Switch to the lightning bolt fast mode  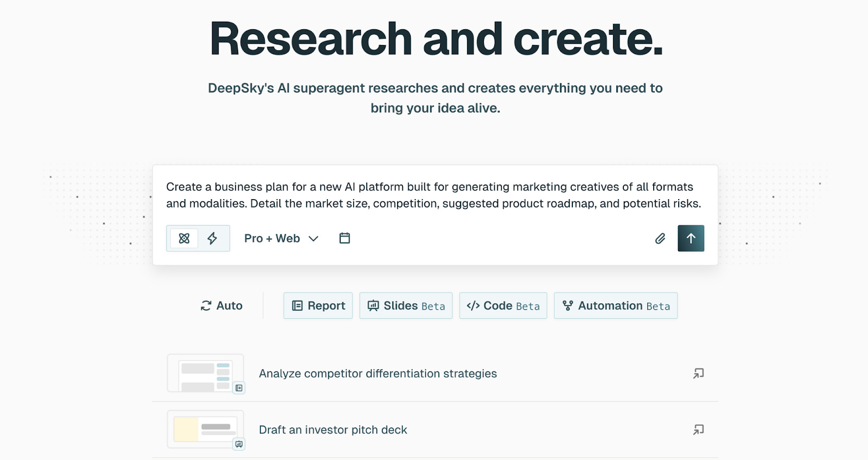212,238
